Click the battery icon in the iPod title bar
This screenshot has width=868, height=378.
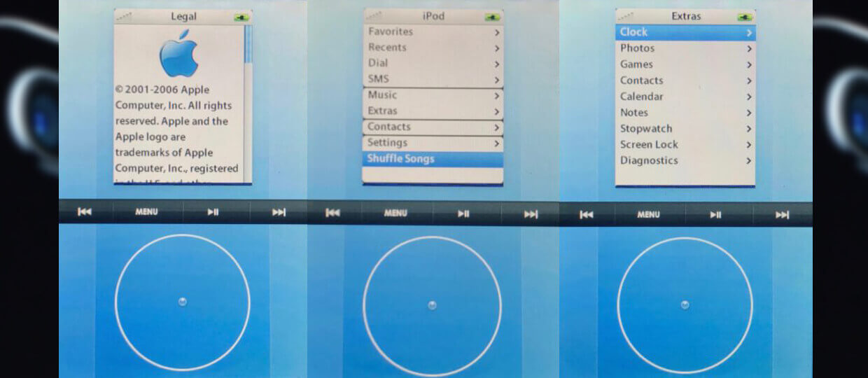coord(493,17)
